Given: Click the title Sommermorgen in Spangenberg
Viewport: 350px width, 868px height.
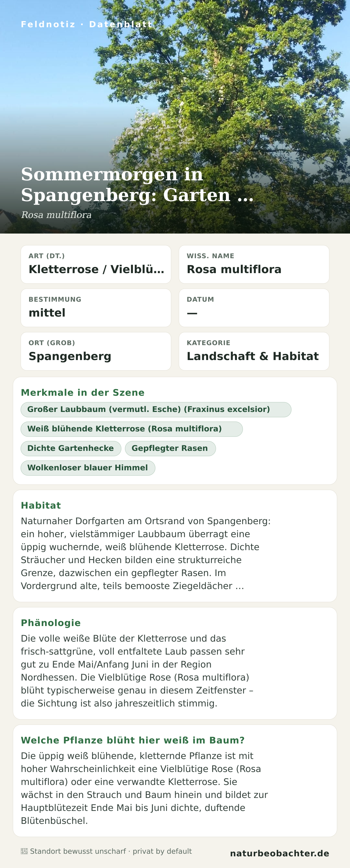Looking at the screenshot, I should (137, 184).
